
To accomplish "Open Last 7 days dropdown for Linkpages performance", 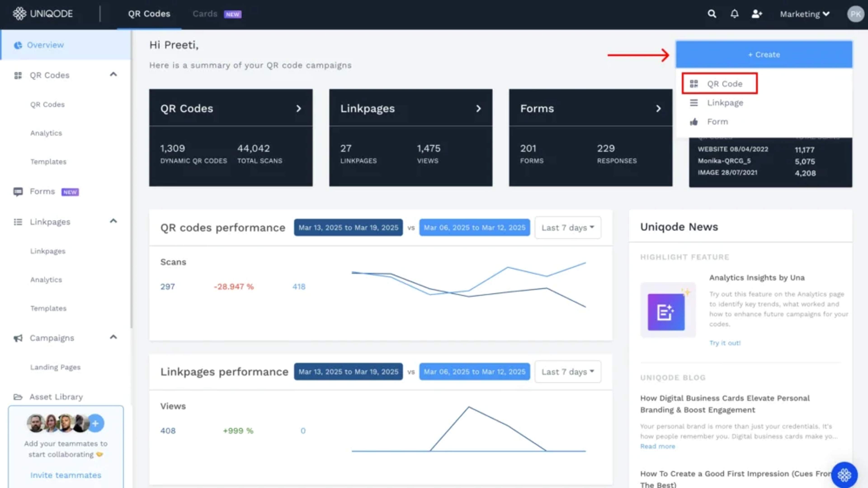I will pos(567,372).
